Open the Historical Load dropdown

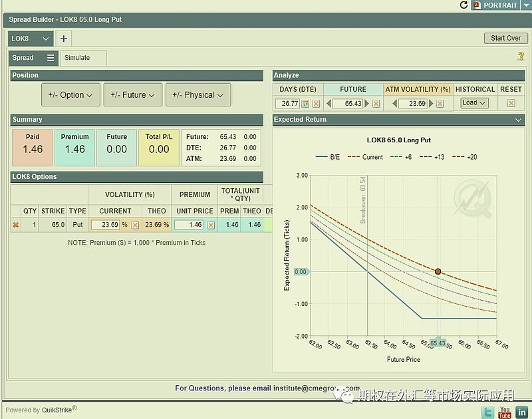[x=474, y=103]
